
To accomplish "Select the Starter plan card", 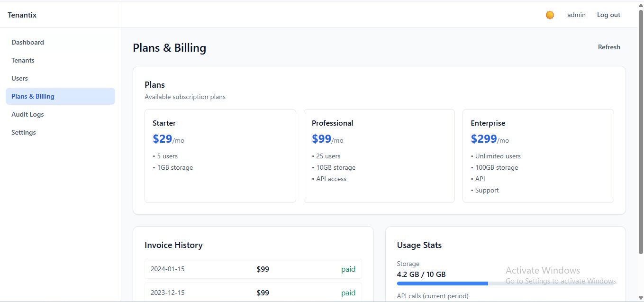I will (x=220, y=156).
